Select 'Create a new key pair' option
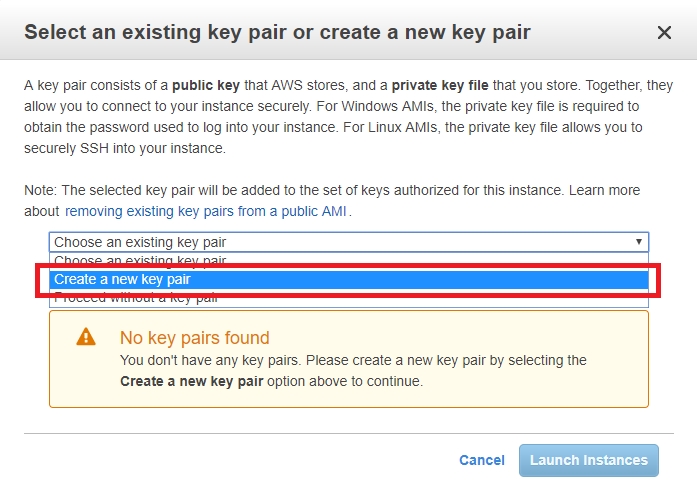697x496 pixels. tap(349, 279)
